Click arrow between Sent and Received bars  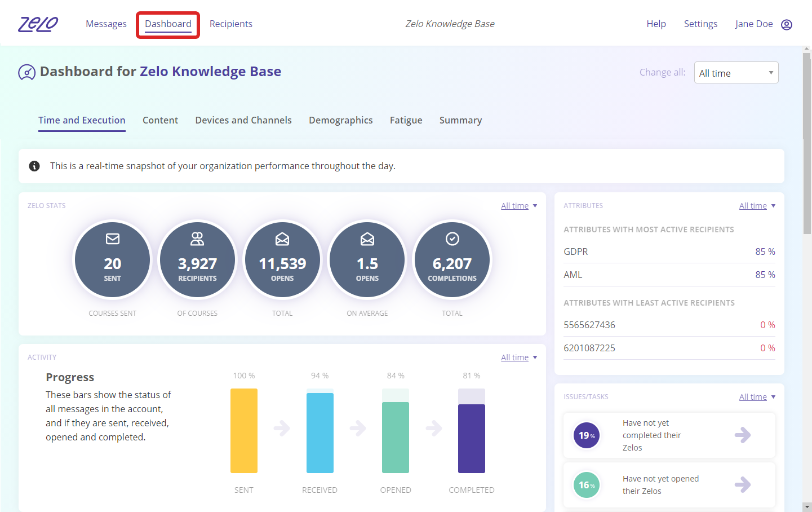(282, 428)
